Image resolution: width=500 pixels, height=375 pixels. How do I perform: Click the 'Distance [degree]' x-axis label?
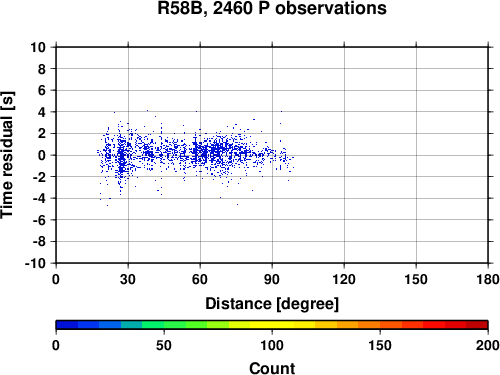coord(272,304)
